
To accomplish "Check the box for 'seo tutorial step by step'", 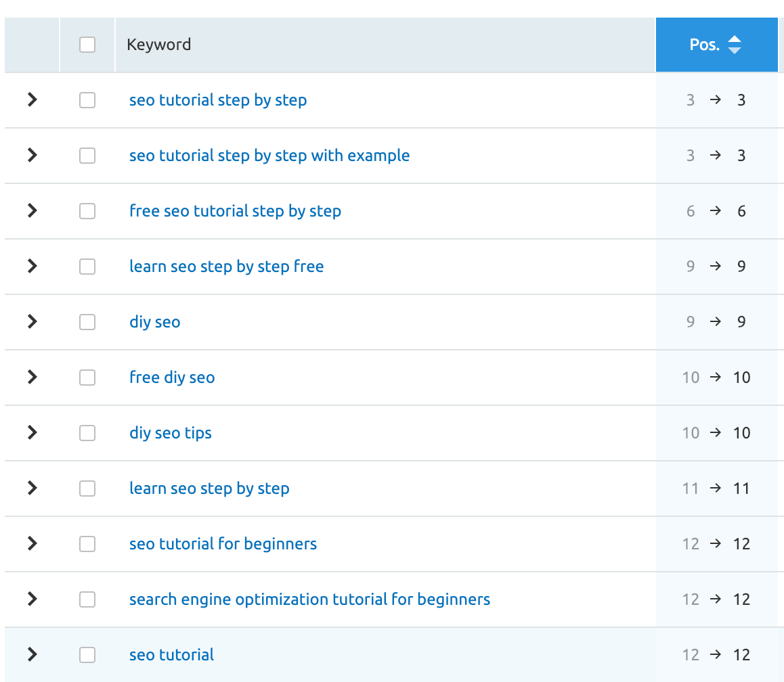I will click(87, 100).
